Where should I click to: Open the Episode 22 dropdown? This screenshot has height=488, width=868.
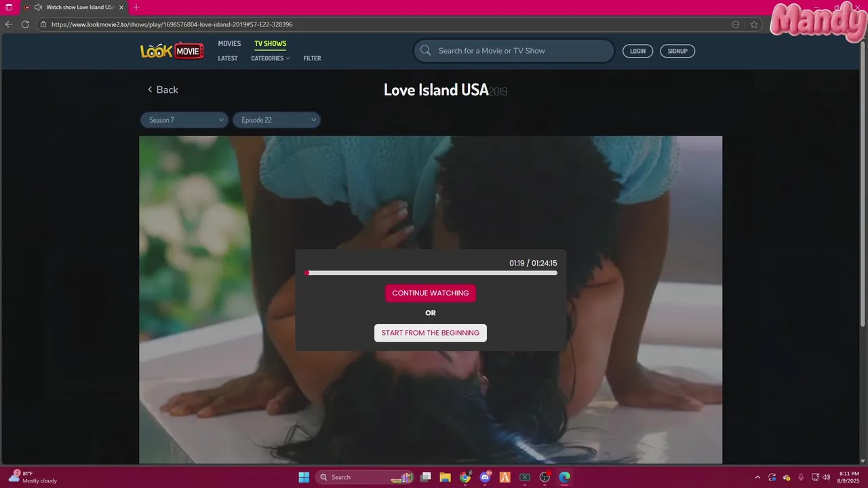[x=277, y=120]
